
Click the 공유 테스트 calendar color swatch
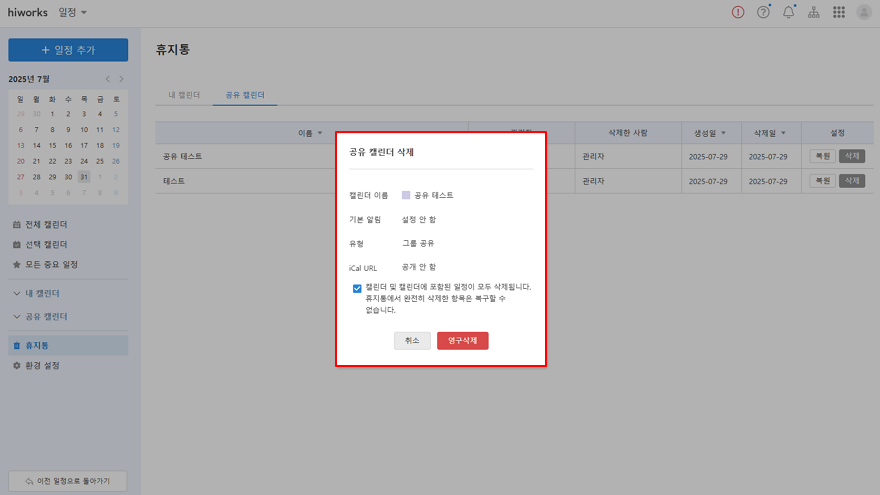pyautogui.click(x=406, y=195)
